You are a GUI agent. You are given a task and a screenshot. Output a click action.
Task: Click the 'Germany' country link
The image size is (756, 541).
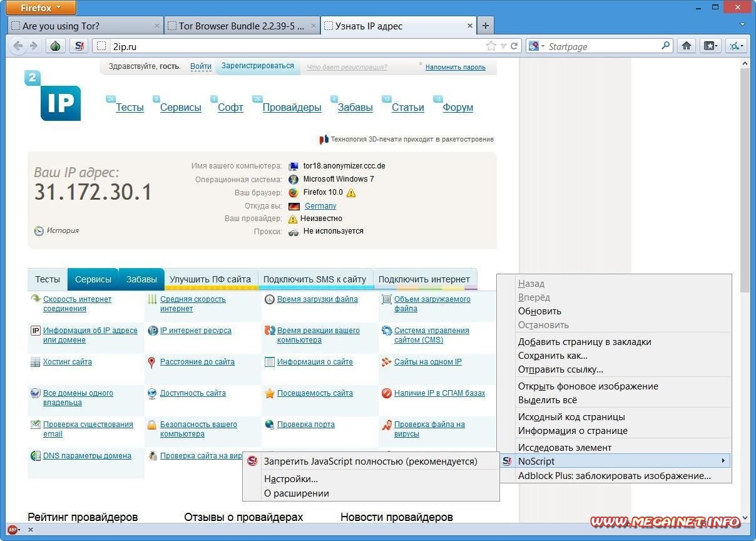320,206
